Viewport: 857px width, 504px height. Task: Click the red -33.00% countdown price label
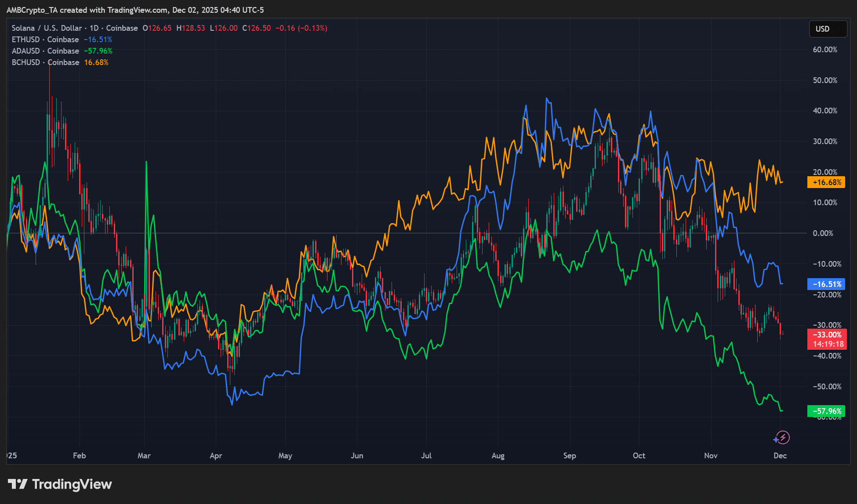click(826, 339)
